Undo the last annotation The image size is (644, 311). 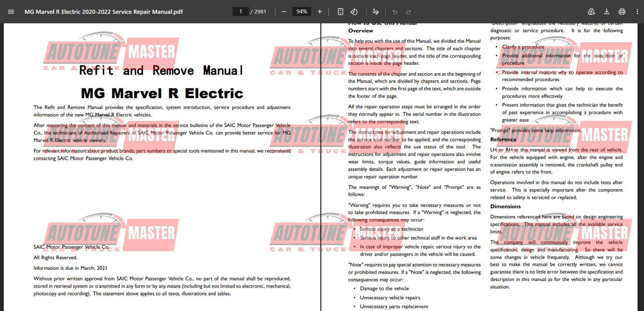pyautogui.click(x=395, y=12)
